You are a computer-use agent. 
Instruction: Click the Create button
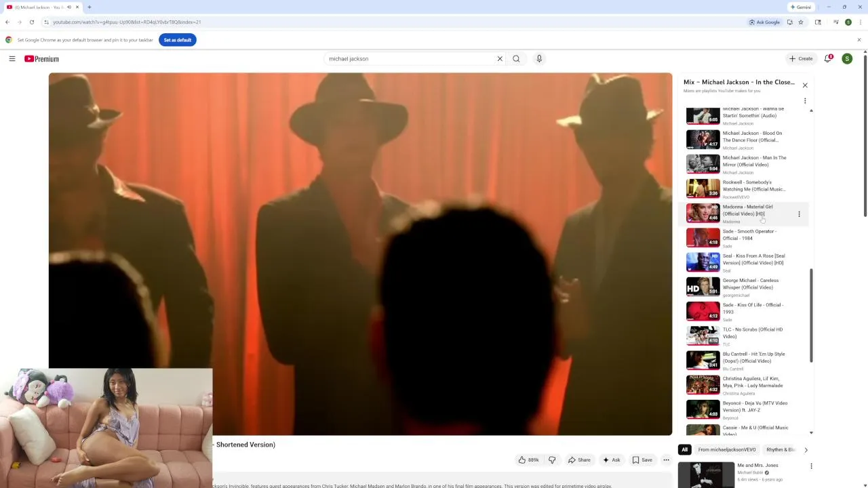801,59
